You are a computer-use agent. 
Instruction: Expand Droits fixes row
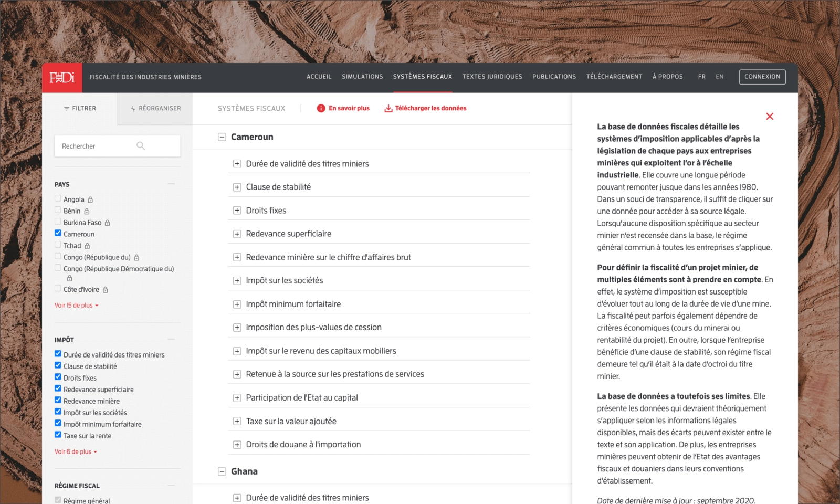pos(237,211)
